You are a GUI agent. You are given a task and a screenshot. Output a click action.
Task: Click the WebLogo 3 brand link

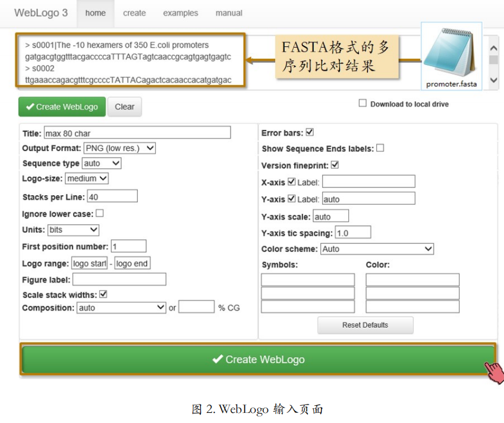(x=41, y=13)
